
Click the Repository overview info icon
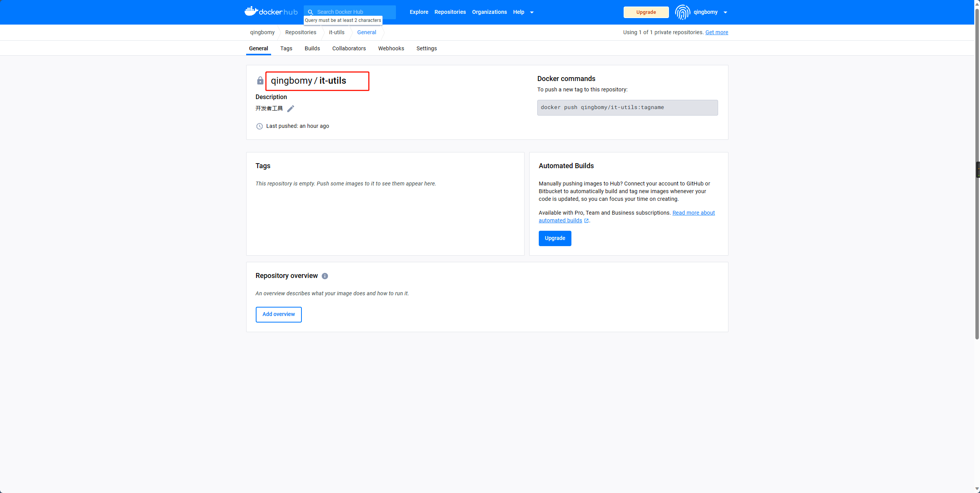click(x=325, y=276)
